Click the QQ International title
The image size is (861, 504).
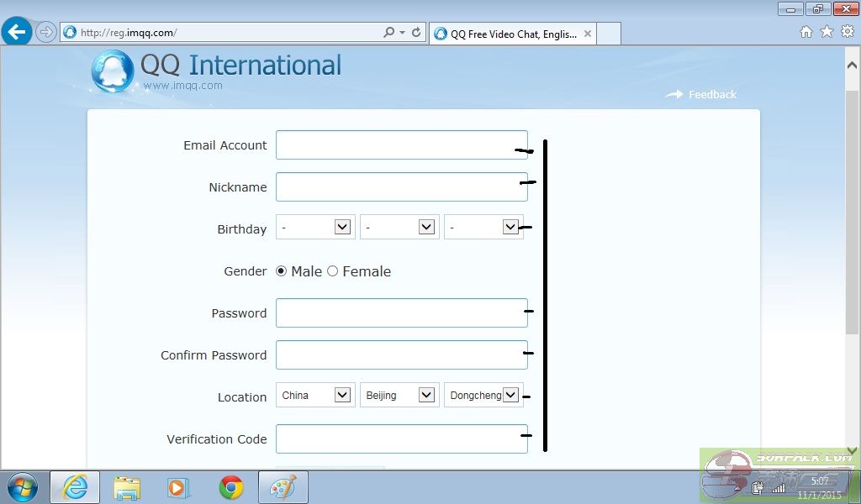(241, 65)
